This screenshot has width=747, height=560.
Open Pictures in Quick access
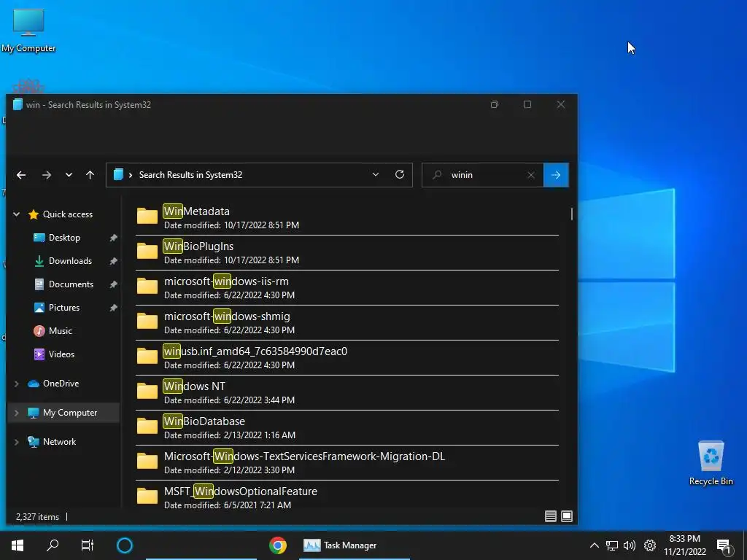(64, 308)
